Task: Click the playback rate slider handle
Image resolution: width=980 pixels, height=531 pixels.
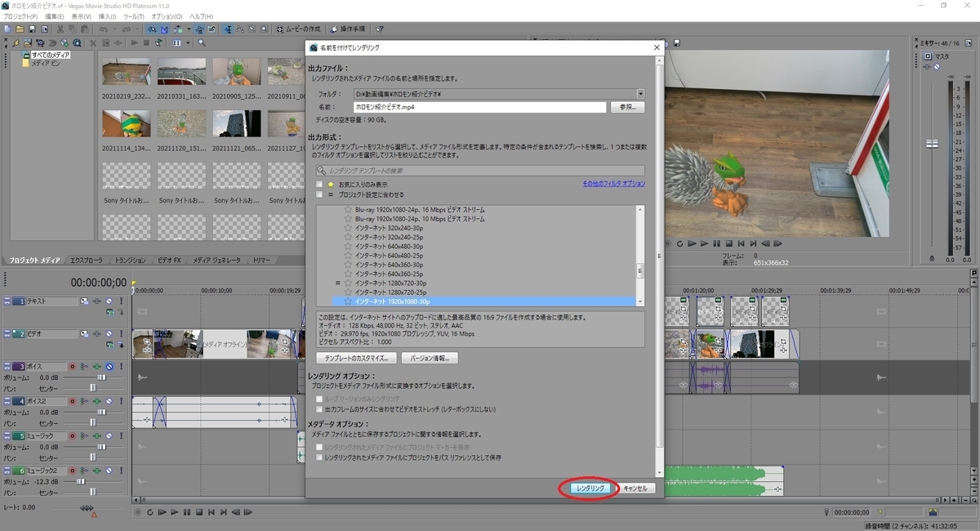Action: coord(87,508)
